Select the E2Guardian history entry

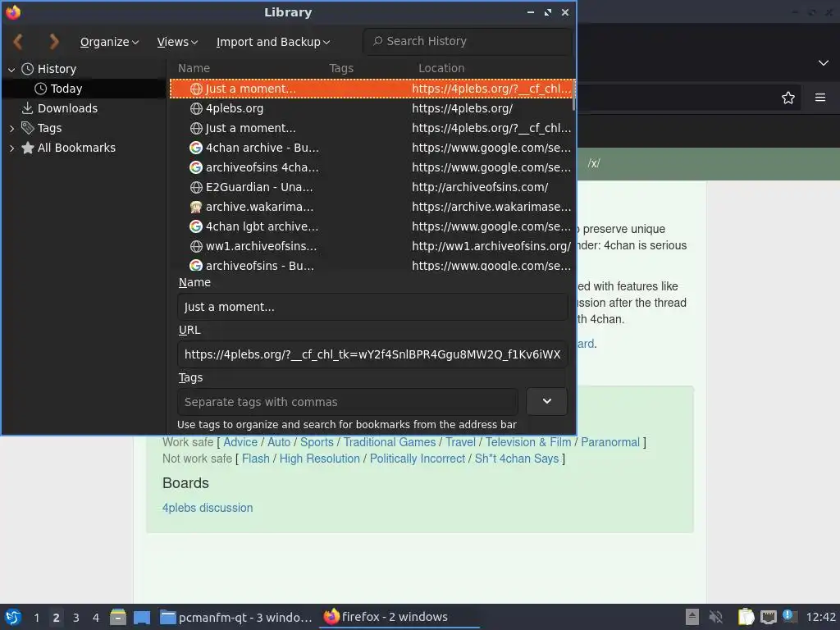click(x=372, y=187)
